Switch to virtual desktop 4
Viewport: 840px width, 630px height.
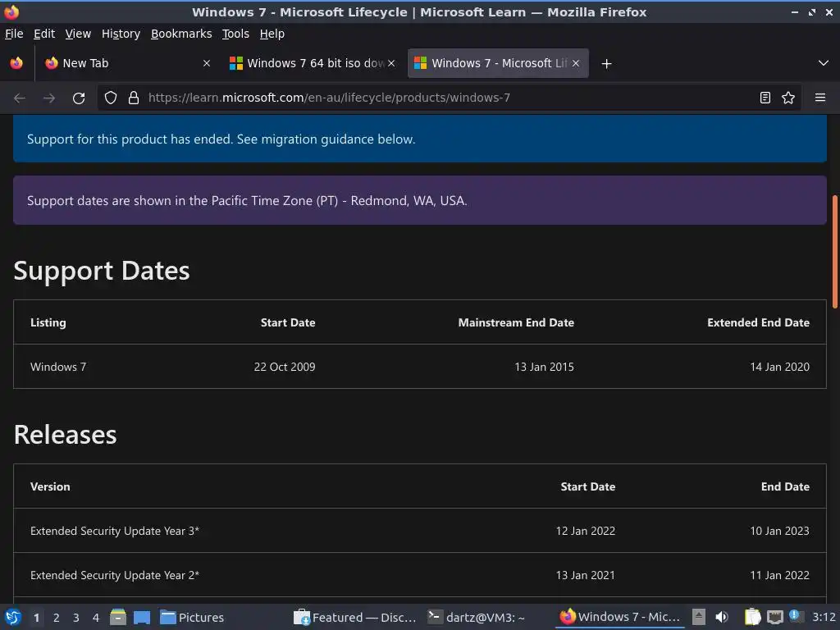point(96,618)
